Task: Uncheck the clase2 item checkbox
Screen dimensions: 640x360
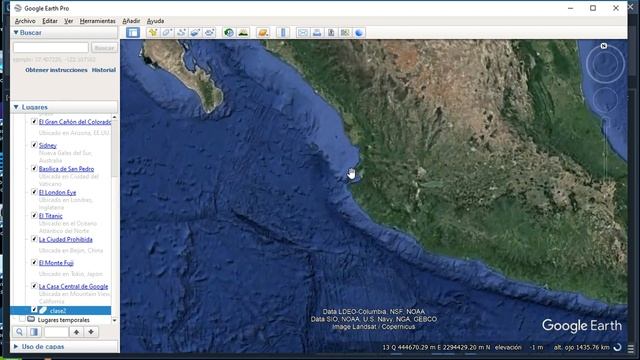Action: point(34,310)
